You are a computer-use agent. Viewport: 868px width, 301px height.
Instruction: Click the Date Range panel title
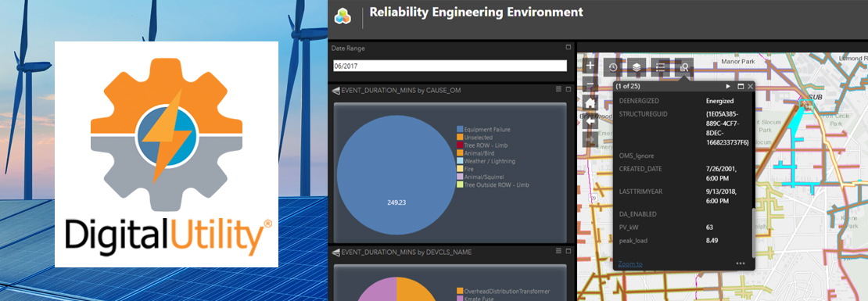(348, 48)
